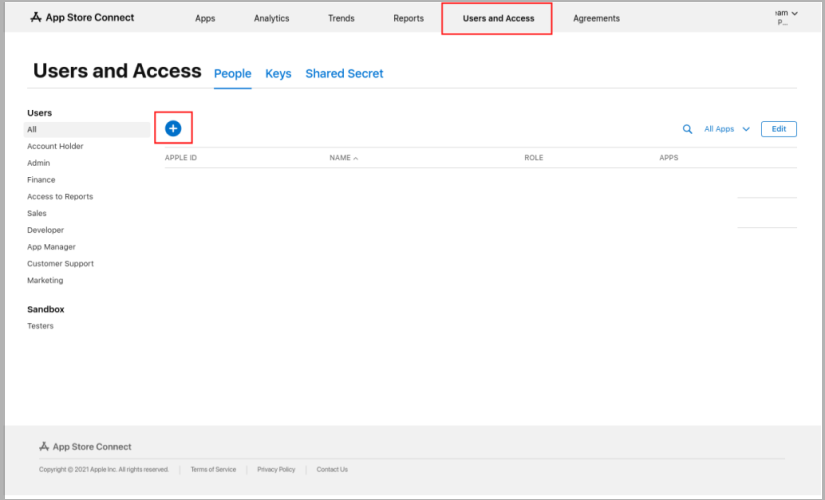Filter users by Marketing role
The width and height of the screenshot is (825, 500).
pos(45,281)
